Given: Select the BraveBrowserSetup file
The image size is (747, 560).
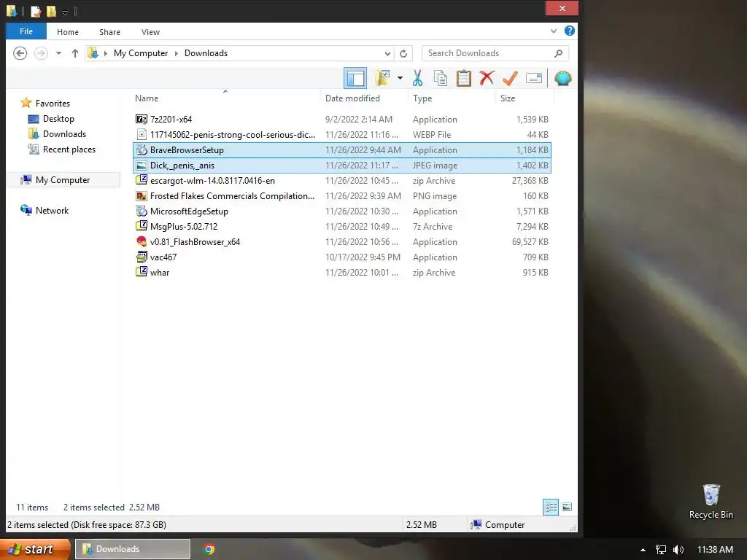Looking at the screenshot, I should click(341, 150).
